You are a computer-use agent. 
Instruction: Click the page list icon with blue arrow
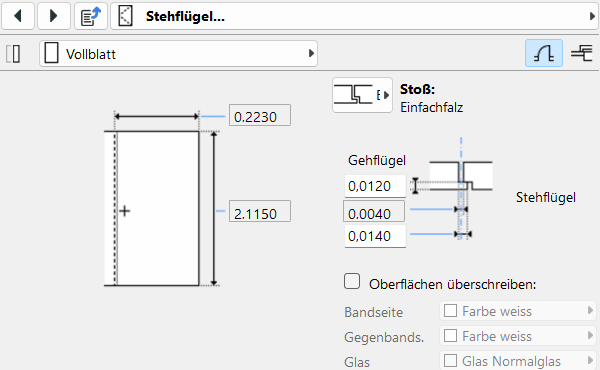click(x=91, y=16)
